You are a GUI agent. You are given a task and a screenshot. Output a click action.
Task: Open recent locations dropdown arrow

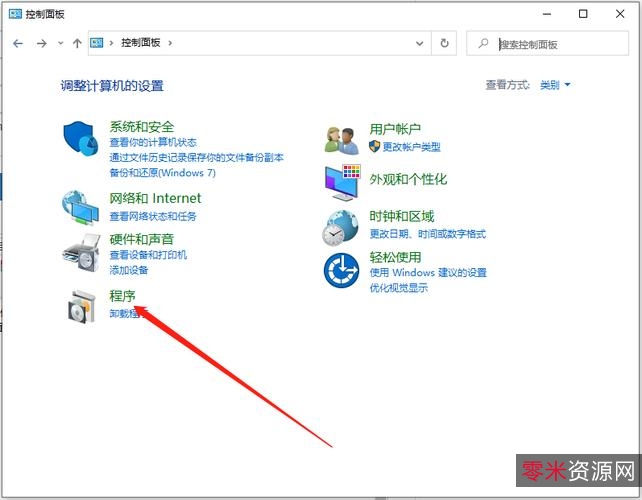click(61, 43)
